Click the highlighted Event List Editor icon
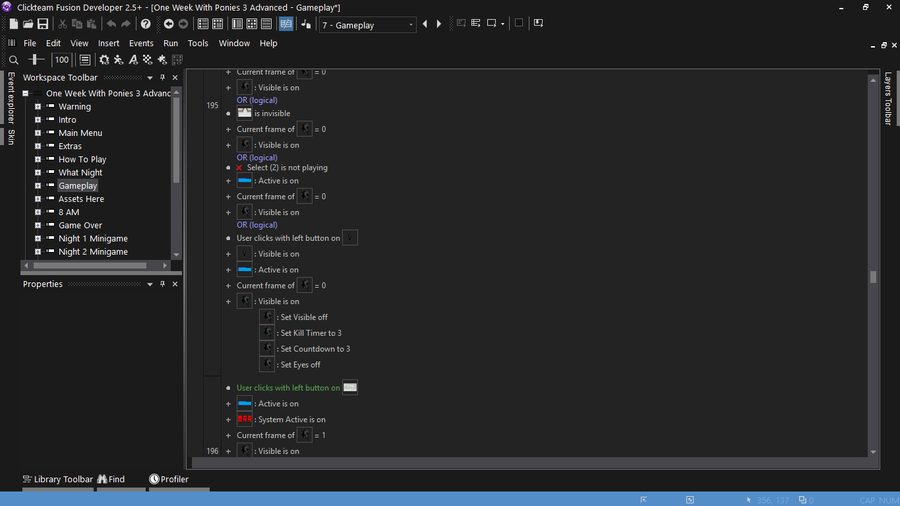 [286, 24]
